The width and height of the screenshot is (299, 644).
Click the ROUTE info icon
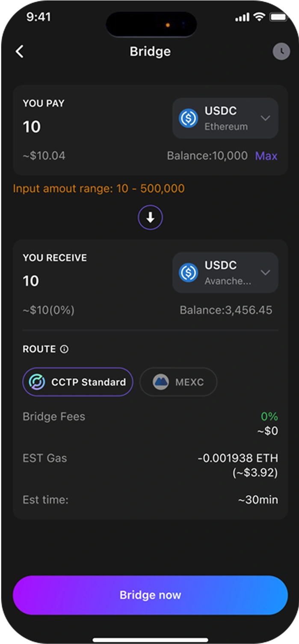pyautogui.click(x=64, y=349)
